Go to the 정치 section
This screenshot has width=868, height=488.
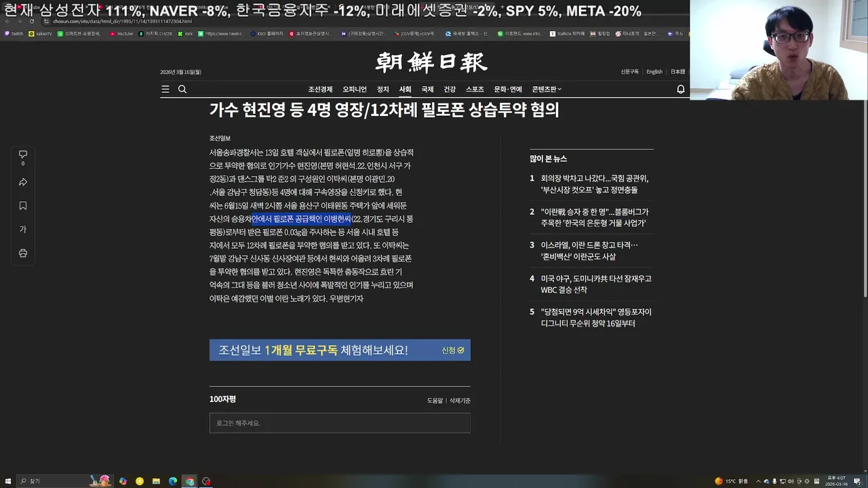coord(383,89)
